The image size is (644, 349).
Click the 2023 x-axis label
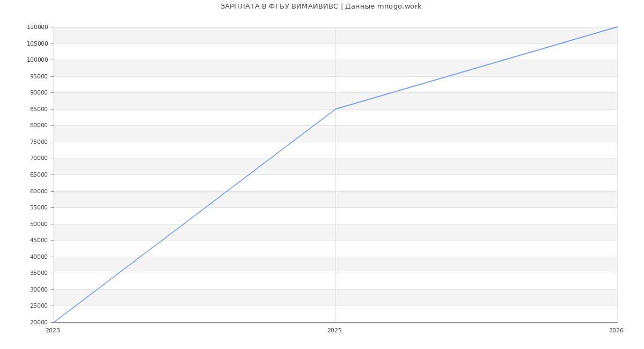[53, 331]
